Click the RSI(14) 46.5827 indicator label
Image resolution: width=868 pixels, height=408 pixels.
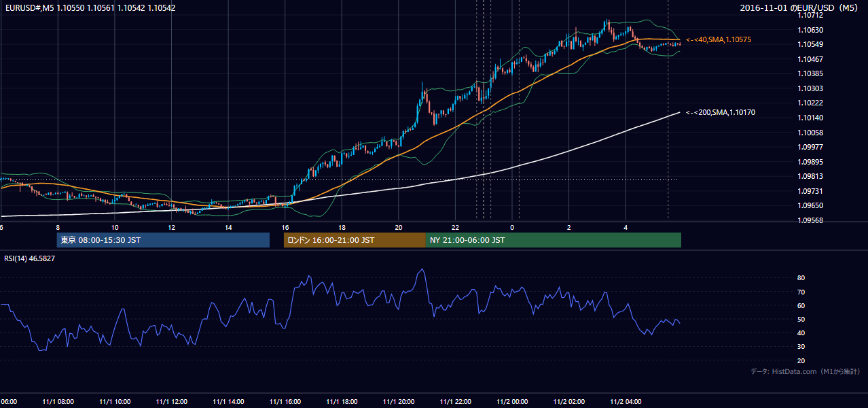[x=30, y=258]
